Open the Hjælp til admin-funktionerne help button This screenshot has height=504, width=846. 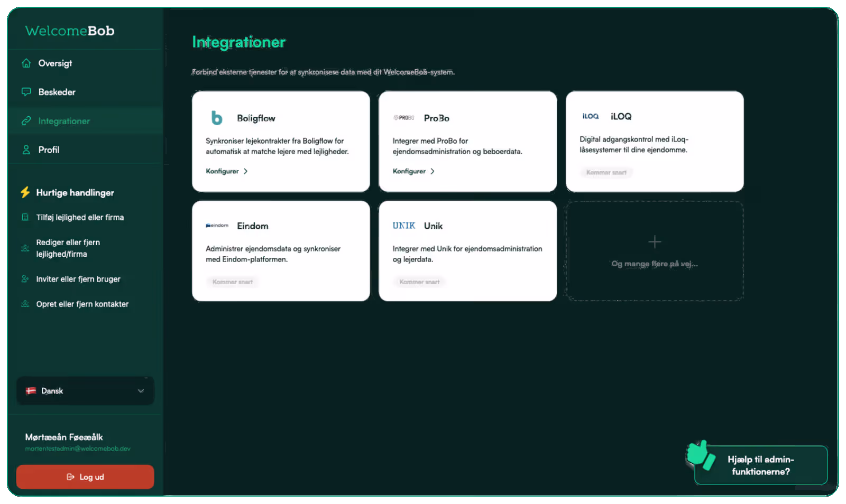coord(761,465)
